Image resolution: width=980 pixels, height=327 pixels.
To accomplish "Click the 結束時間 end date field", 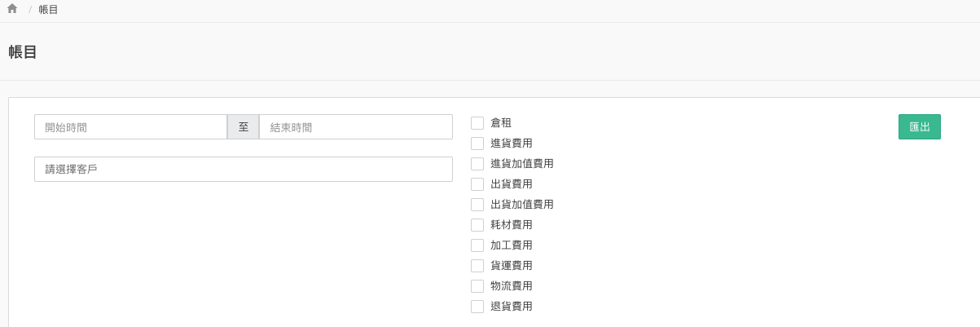I will pos(355,127).
